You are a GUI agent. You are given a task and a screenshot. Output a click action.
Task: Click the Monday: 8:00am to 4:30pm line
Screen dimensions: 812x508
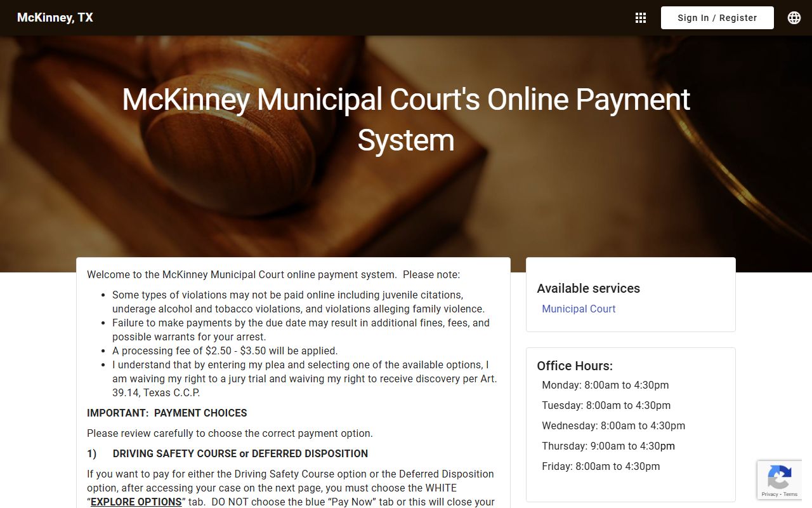tap(605, 385)
